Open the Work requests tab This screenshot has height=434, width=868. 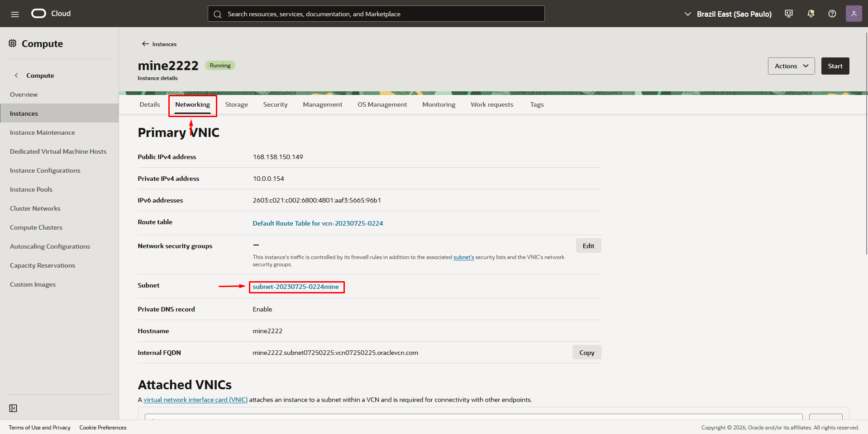coord(492,104)
